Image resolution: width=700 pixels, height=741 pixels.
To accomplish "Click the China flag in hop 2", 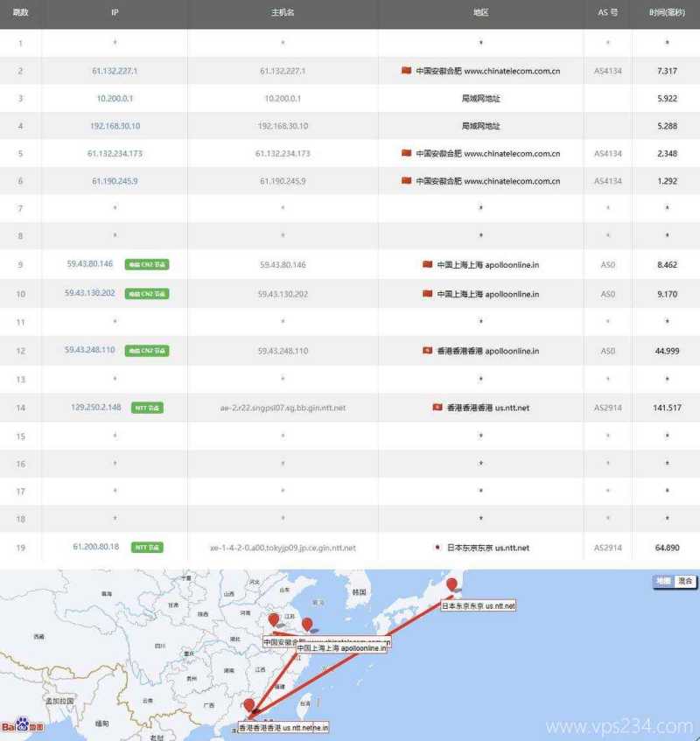I will click(406, 70).
